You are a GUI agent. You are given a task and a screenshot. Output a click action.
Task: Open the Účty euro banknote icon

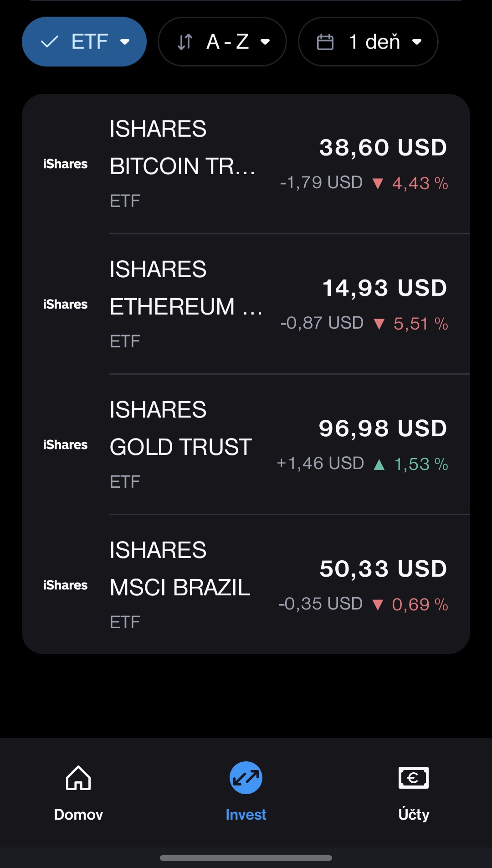click(x=413, y=777)
